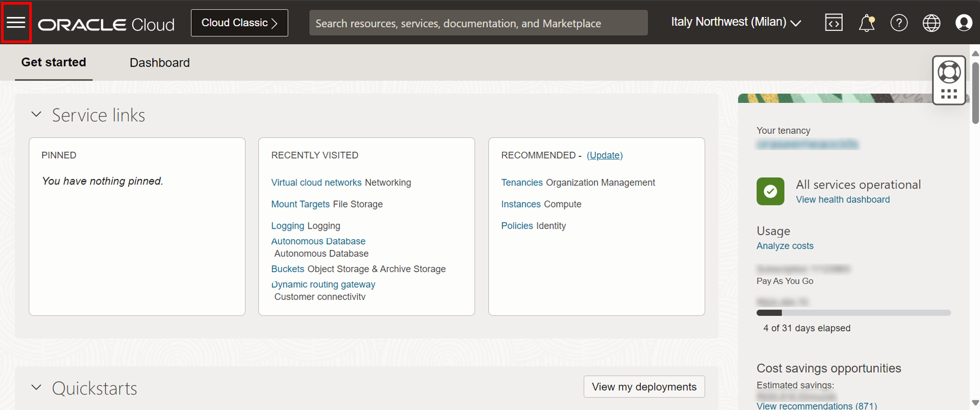
Task: Click the scrollbar down arrow
Action: coord(975,403)
